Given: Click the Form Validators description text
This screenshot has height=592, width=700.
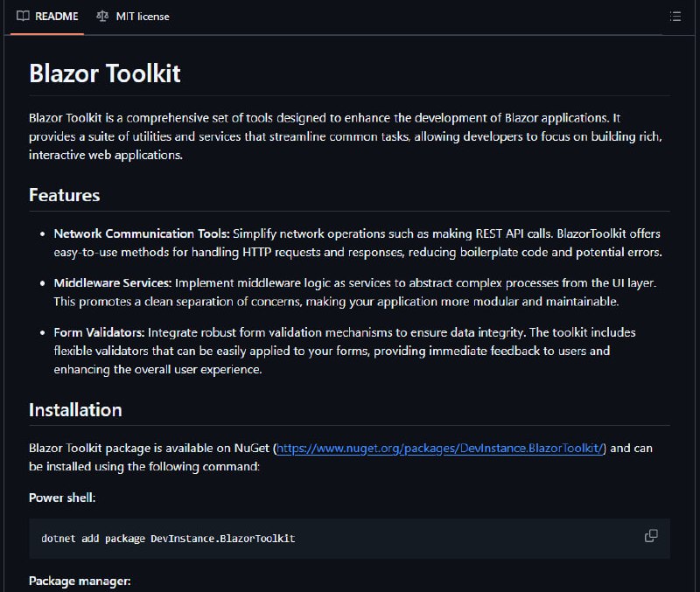Looking at the screenshot, I should coord(345,352).
